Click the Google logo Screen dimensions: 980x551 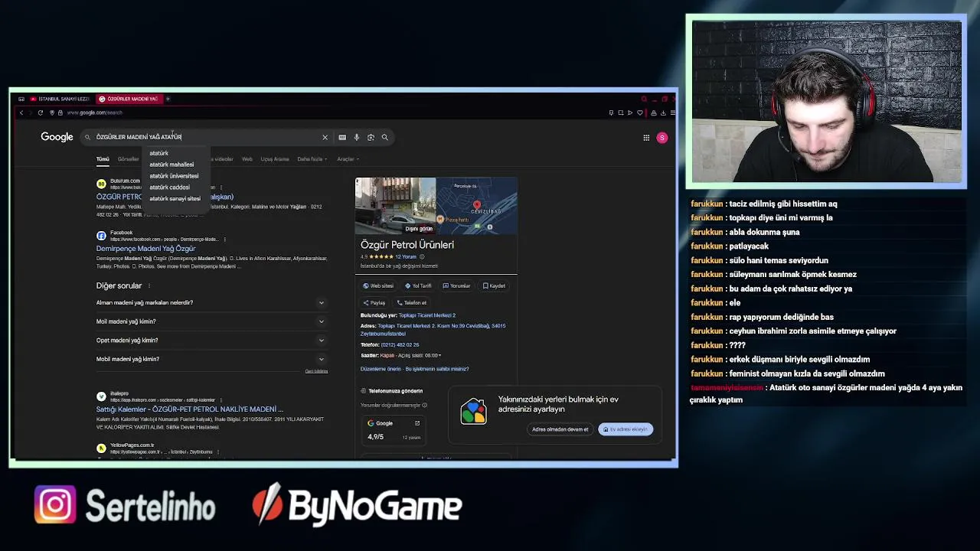(x=57, y=137)
